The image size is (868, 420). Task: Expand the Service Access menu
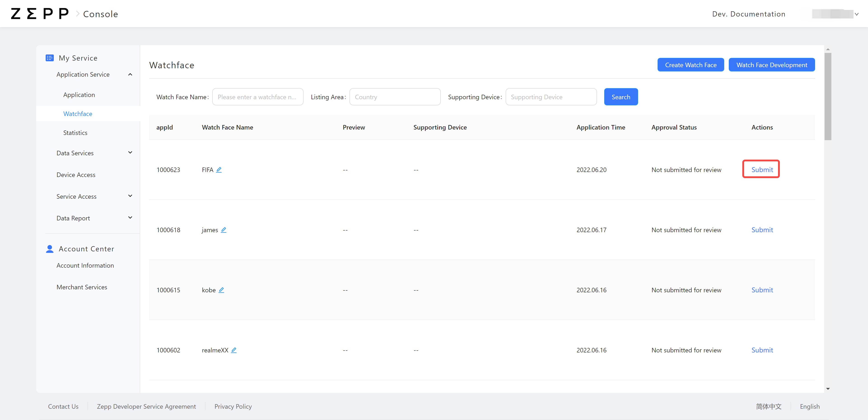(130, 196)
